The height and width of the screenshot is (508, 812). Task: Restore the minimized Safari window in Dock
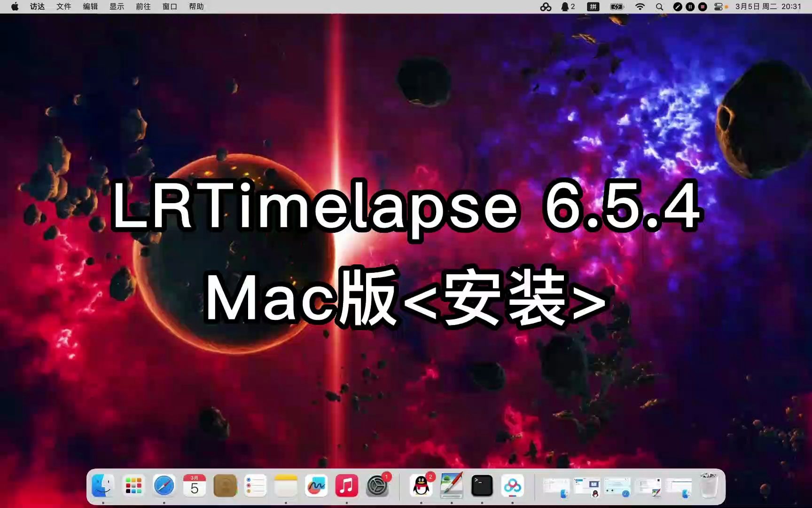[x=617, y=488]
